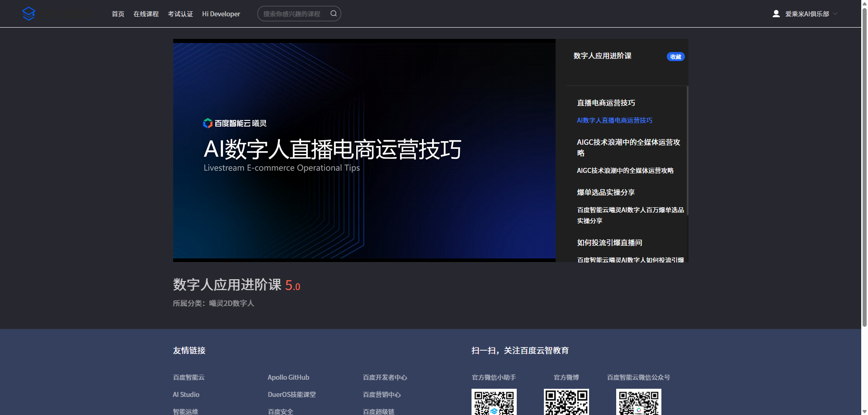The height and width of the screenshot is (415, 868).
Task: Click the page scrollbar down arrow
Action: 864,411
